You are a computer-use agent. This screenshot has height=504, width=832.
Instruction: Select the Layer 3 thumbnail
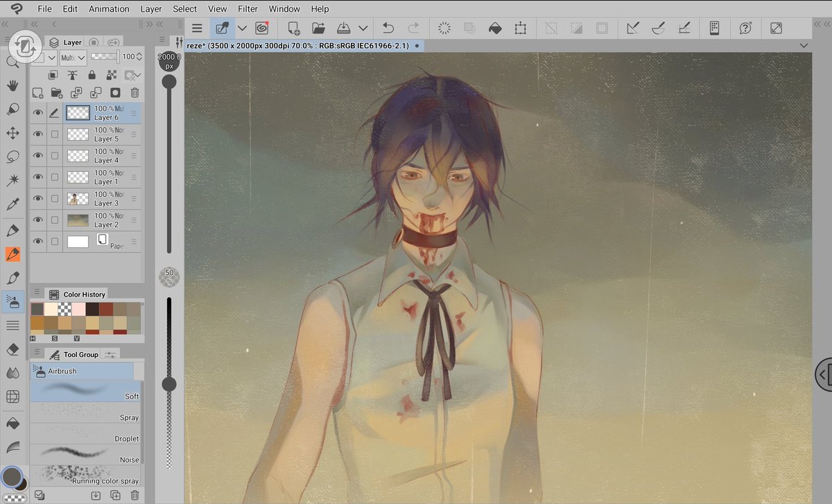pyautogui.click(x=78, y=199)
